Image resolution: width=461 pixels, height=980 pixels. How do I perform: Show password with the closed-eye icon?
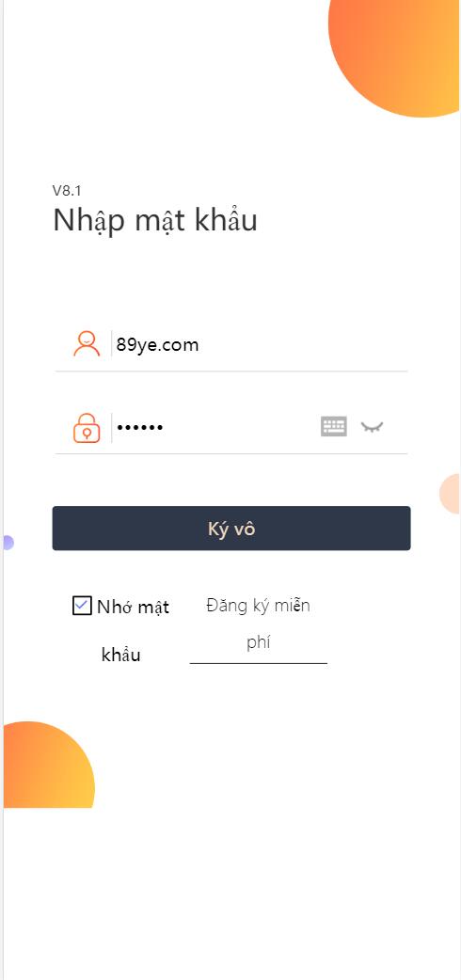[372, 428]
